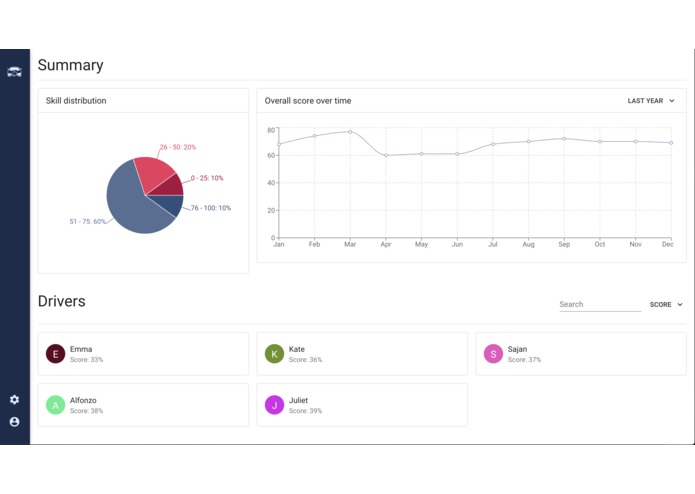The height and width of the screenshot is (494, 695).
Task: Open the SCORE sort dropdown
Action: (x=666, y=304)
